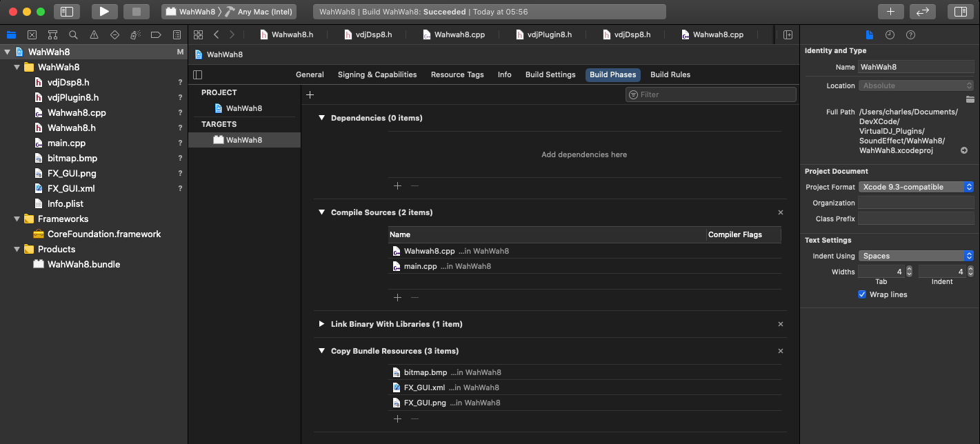
Task: Switch to the vdjPlugin8.h editor tab
Action: click(543, 34)
